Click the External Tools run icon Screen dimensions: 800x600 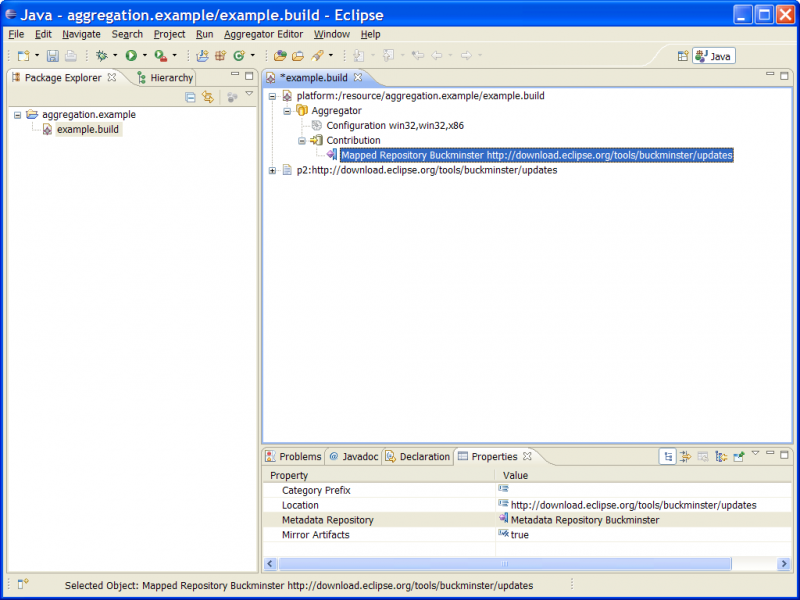[161, 56]
